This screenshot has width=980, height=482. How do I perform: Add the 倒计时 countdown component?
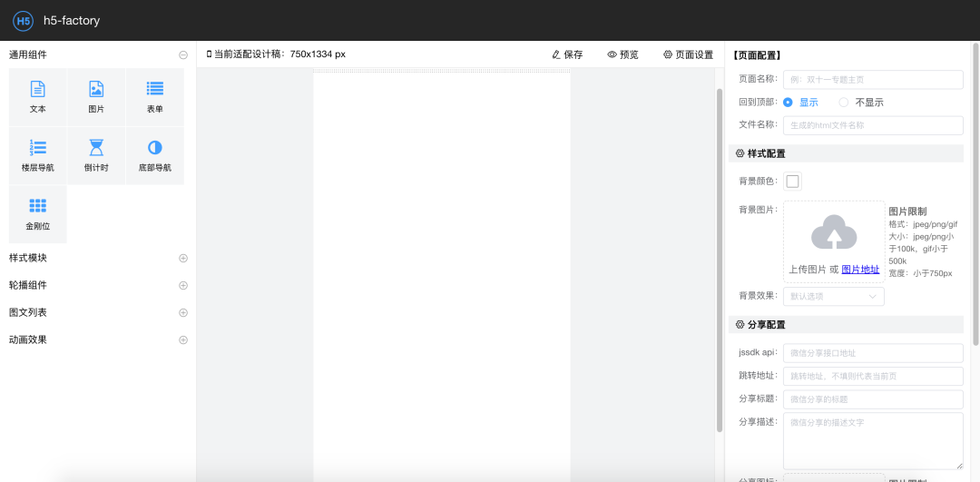click(96, 155)
